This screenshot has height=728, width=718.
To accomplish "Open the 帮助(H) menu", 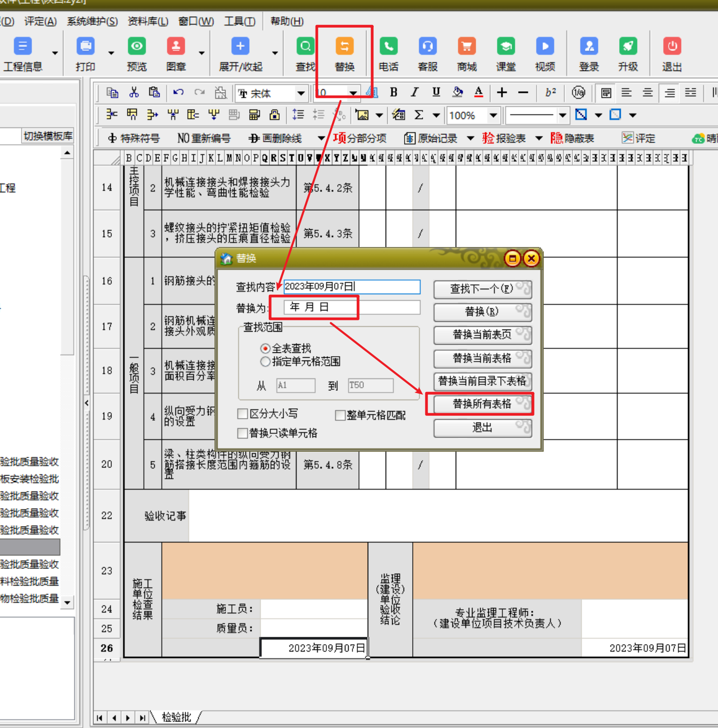I will coord(287,21).
